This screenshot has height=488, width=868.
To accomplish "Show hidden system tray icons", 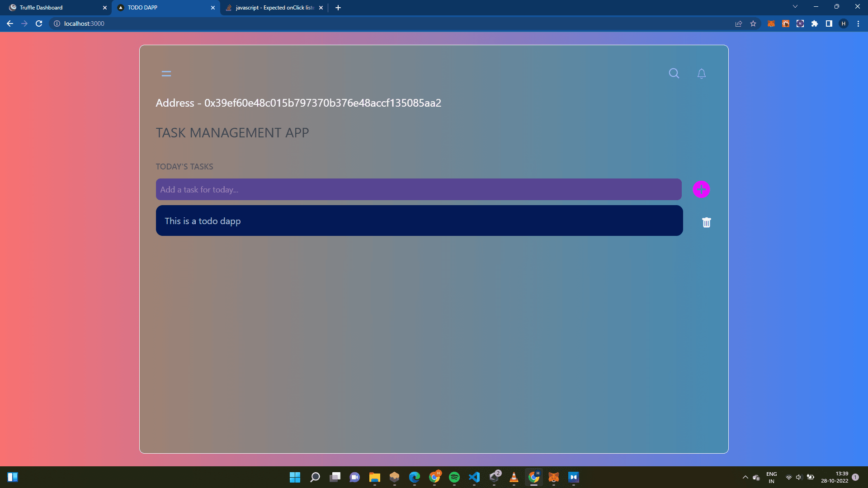I will pyautogui.click(x=745, y=477).
